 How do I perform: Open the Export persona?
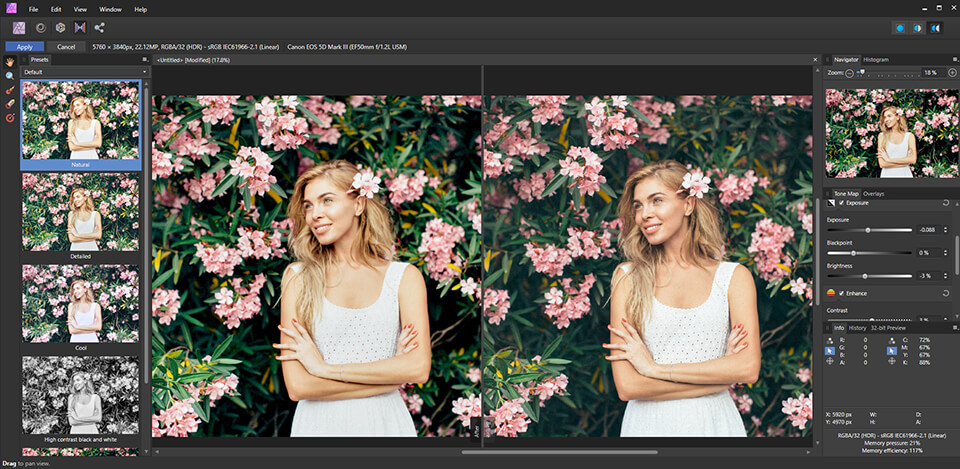pyautogui.click(x=99, y=28)
